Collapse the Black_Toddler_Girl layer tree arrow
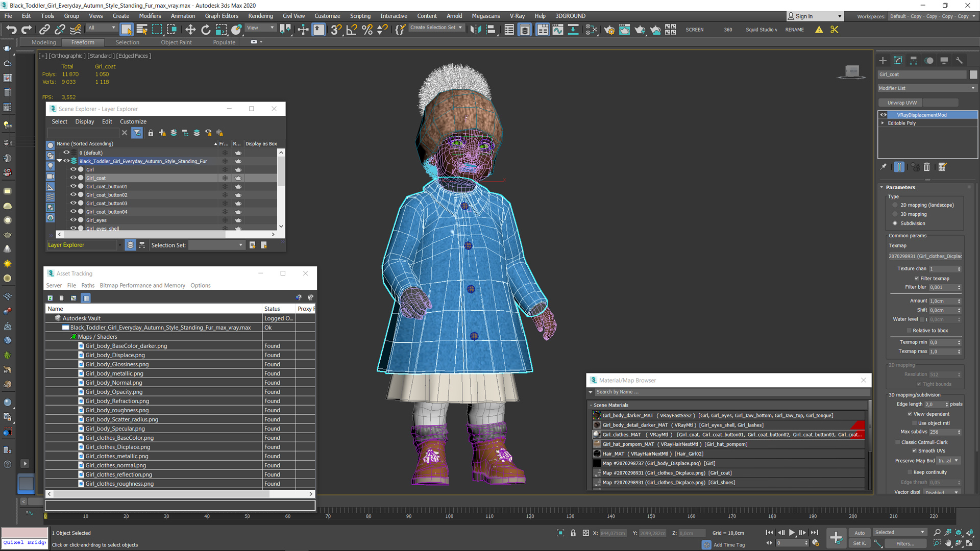Viewport: 980px width, 551px height. [x=60, y=161]
